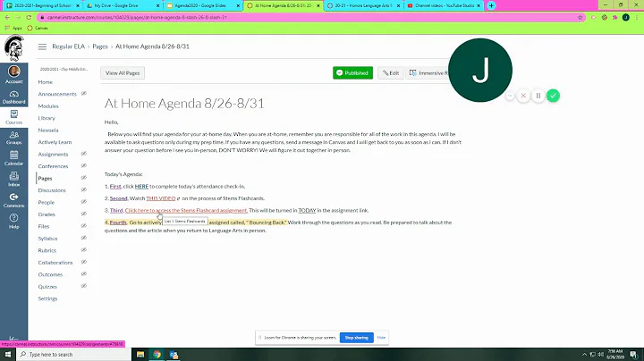
Task: Open the Canvas bookmark in bookmarks bar
Action: pos(38,28)
